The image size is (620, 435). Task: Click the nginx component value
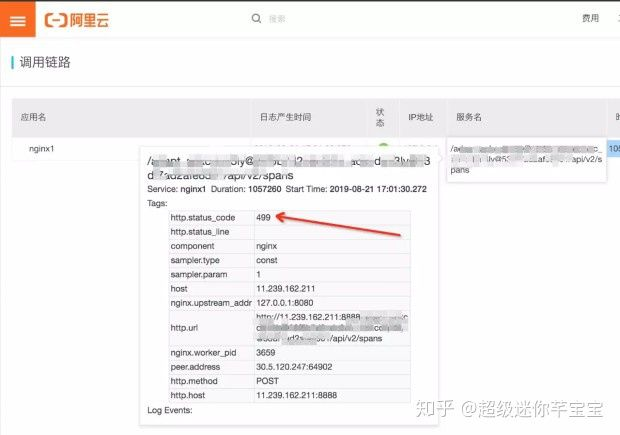coord(267,246)
